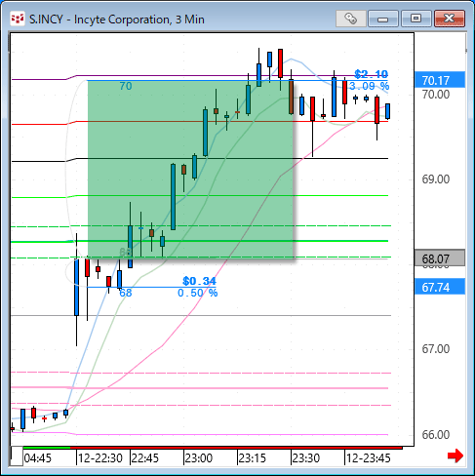Click the red scroll-right arrow

(x=455, y=456)
